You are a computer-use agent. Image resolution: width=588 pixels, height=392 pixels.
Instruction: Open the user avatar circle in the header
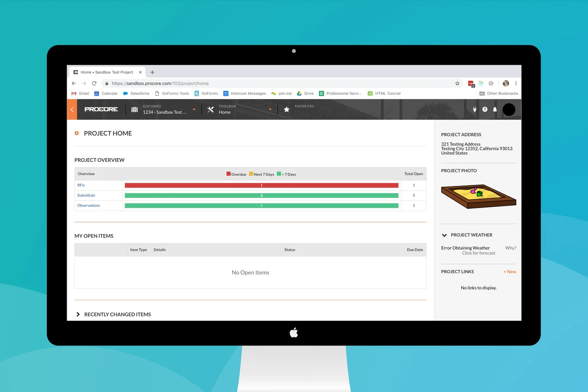coord(509,109)
